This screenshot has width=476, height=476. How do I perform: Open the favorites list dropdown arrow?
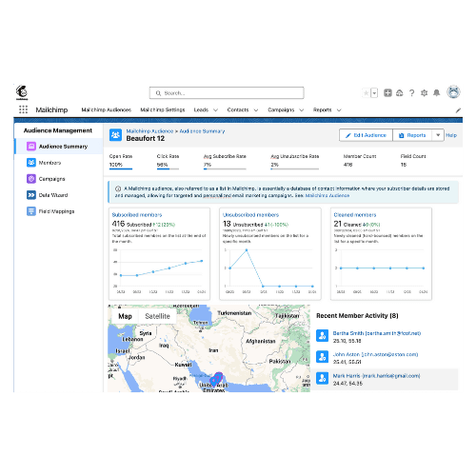click(x=374, y=93)
